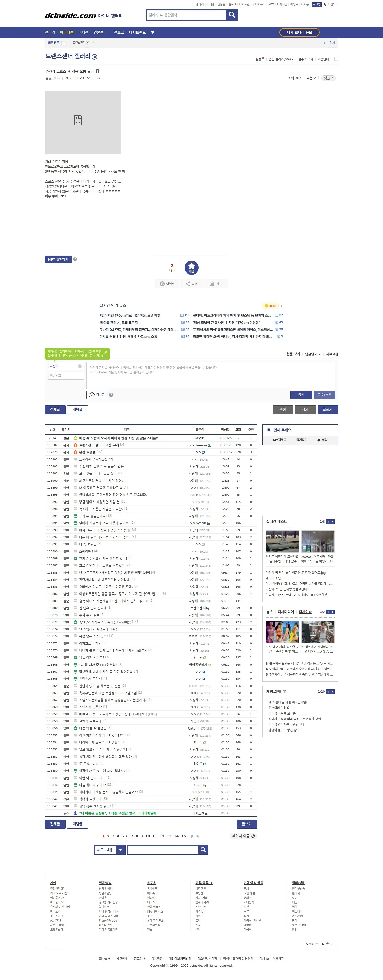383x980 pixels.
Task: Next page arrow in 디시이슈 news box
Action: (x=333, y=612)
